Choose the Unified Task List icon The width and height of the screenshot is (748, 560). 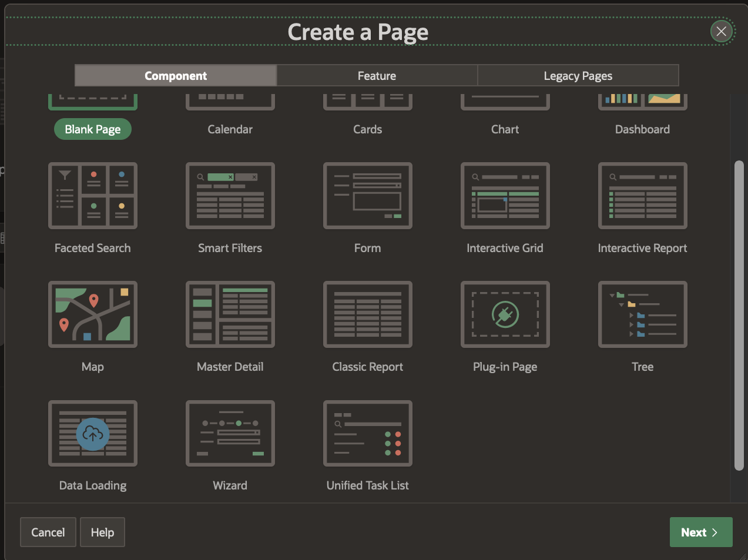point(368,434)
